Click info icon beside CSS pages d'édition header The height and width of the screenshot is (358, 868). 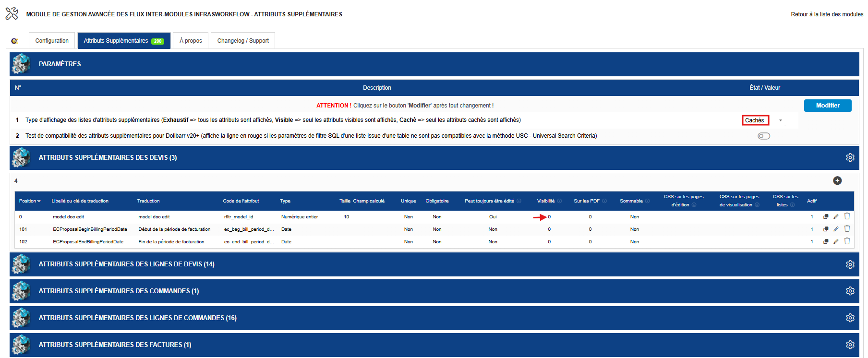[694, 205]
